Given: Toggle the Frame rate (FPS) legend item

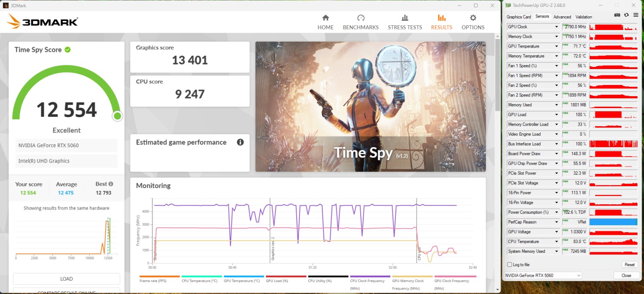Looking at the screenshot, I should click(160, 279).
